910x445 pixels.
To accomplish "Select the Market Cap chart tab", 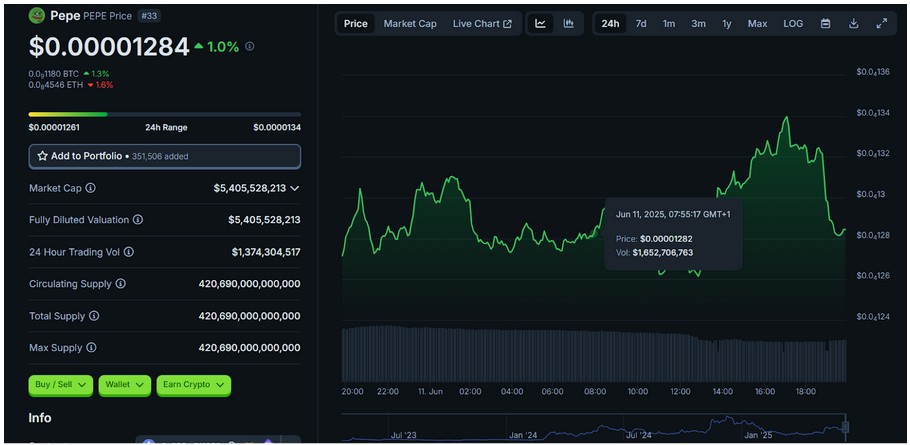I will click(410, 24).
